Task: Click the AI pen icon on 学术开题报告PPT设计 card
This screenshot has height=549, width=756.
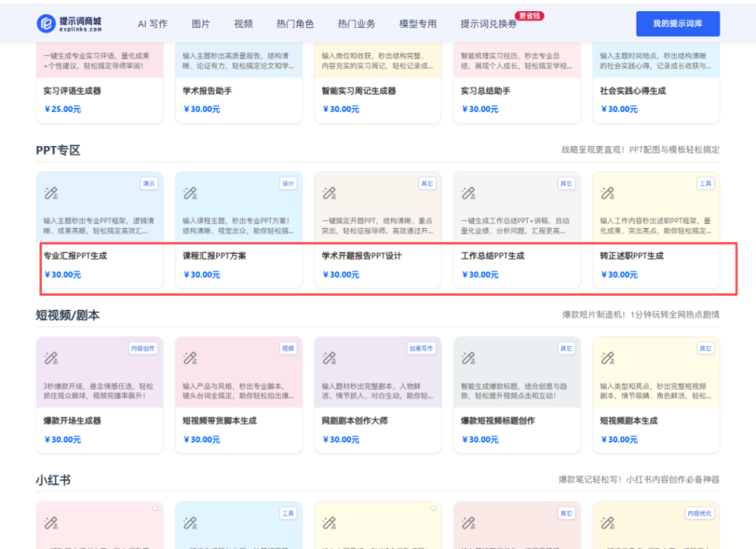Action: 329,193
